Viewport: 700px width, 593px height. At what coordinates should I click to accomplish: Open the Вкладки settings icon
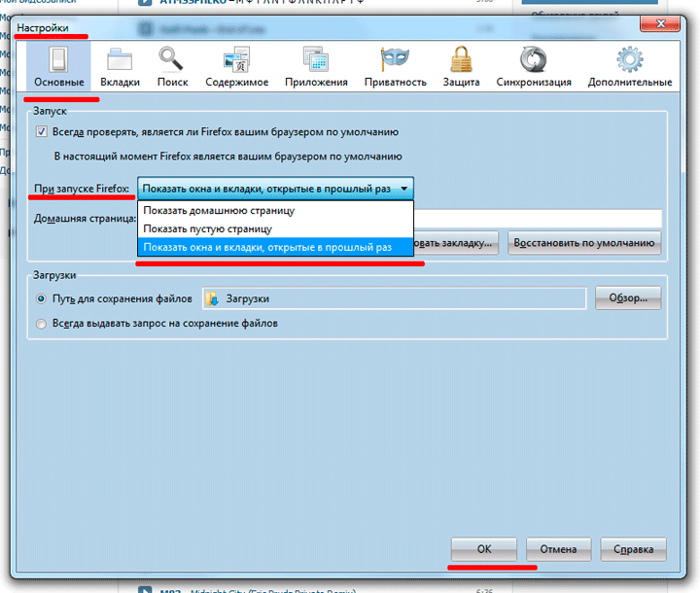click(x=120, y=59)
